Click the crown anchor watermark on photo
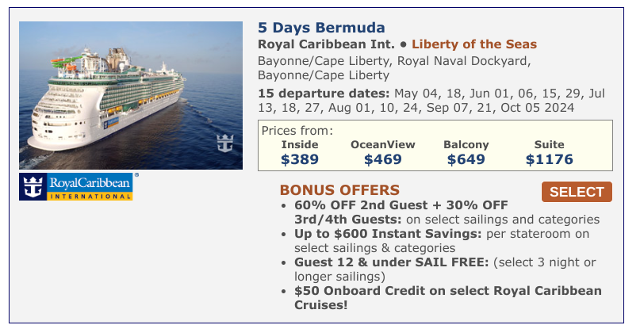644x325 pixels. [225, 143]
